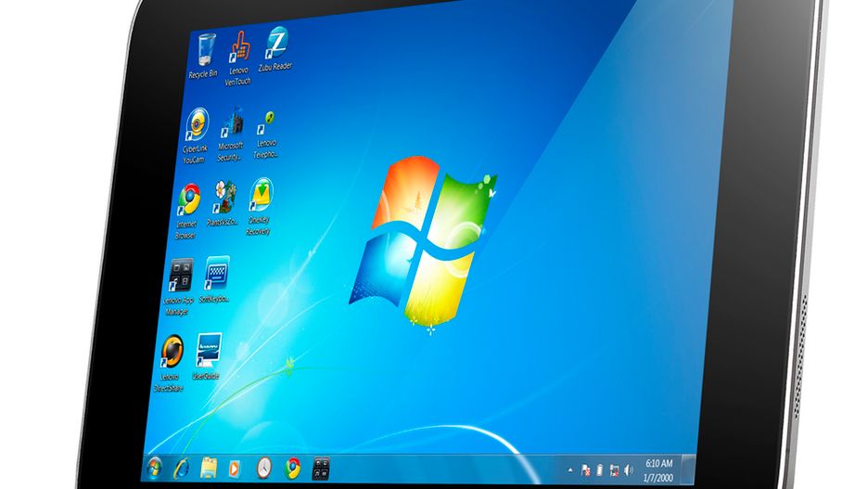868x489 pixels.
Task: Show hidden system tray icons arrow
Action: pos(570,470)
